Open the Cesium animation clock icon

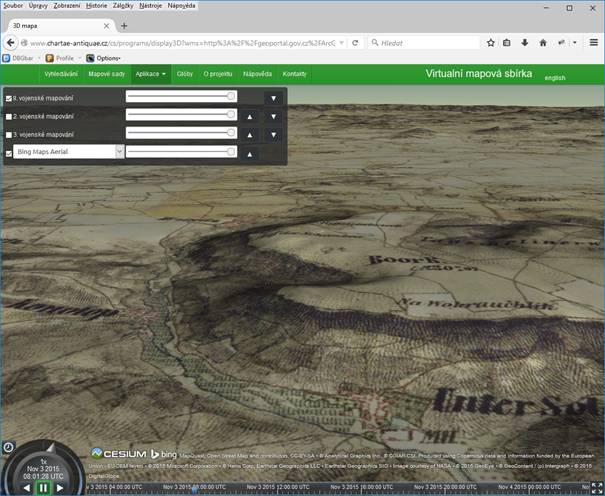[x=8, y=447]
